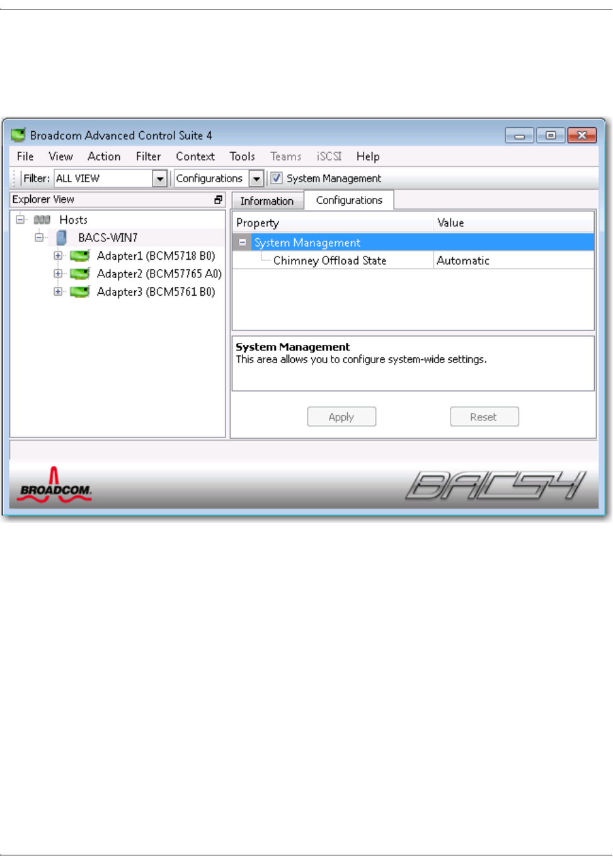613x868 pixels.
Task: Open the Teams menu
Action: point(286,156)
